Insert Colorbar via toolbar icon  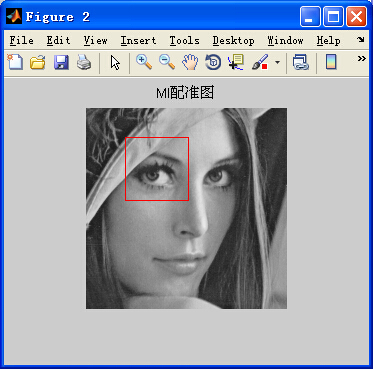(331, 62)
